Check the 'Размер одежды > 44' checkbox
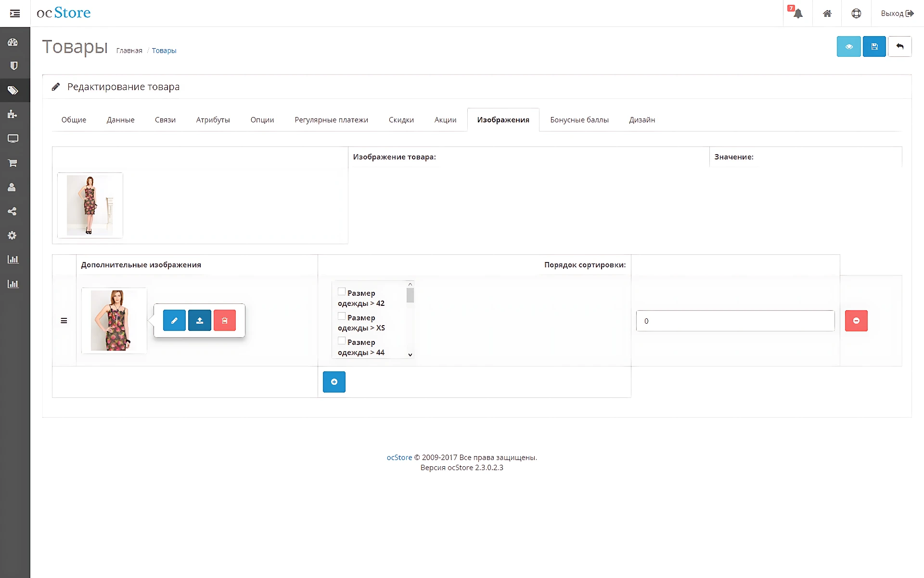924x578 pixels. click(x=342, y=341)
